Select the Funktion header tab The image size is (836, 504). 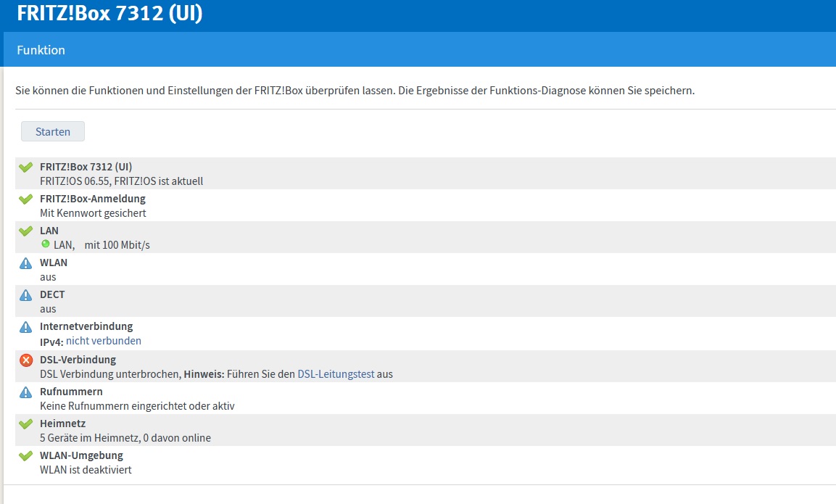click(41, 49)
